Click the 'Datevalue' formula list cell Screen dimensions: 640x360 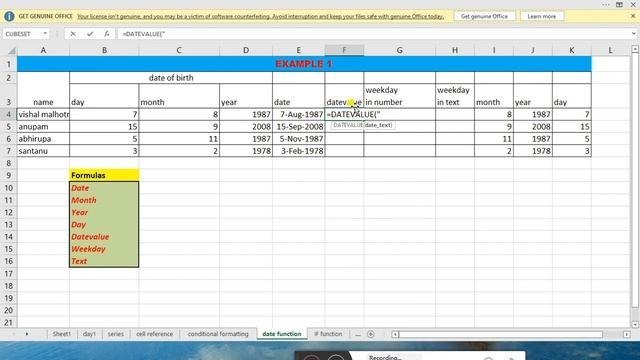(x=104, y=237)
